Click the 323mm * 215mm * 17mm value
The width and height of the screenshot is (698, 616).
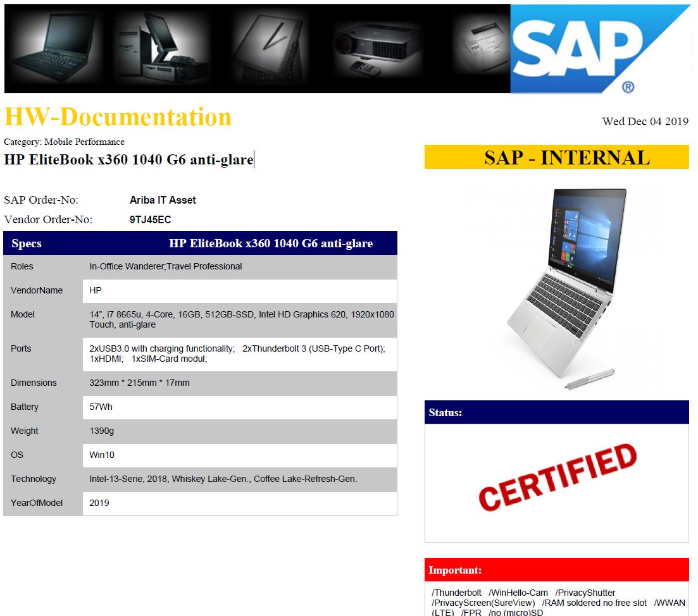click(139, 383)
